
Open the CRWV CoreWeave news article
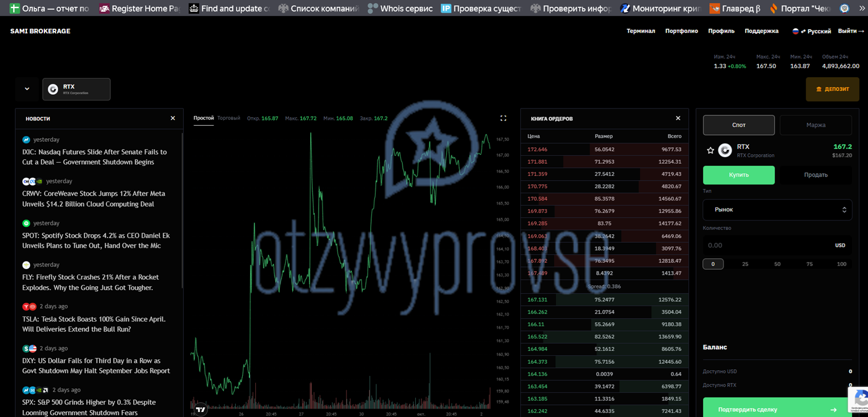tap(94, 199)
